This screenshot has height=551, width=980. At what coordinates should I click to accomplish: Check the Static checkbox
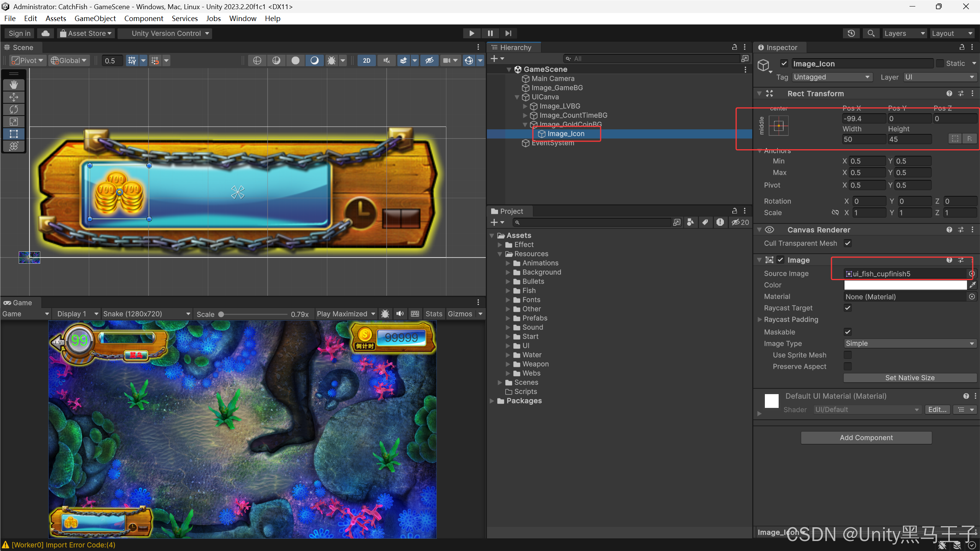940,64
